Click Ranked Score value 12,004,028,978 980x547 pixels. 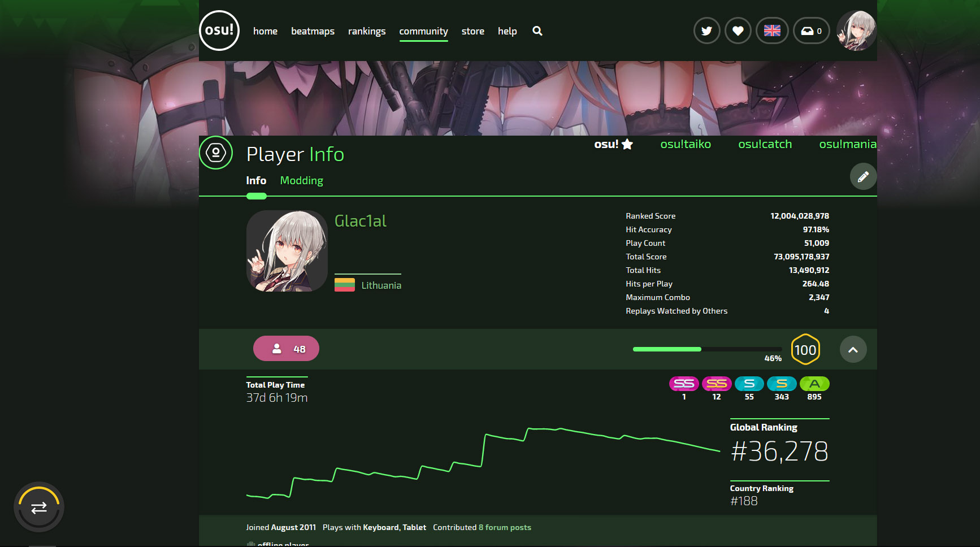point(800,216)
